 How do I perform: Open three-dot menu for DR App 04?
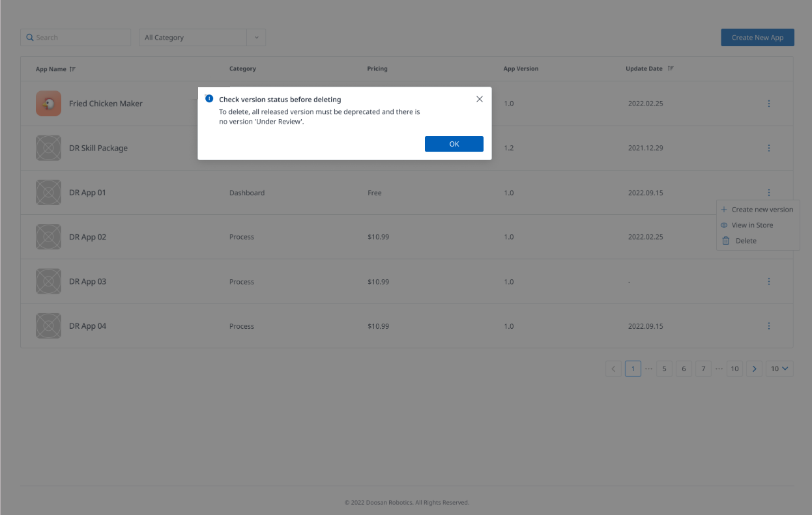pyautogui.click(x=769, y=326)
